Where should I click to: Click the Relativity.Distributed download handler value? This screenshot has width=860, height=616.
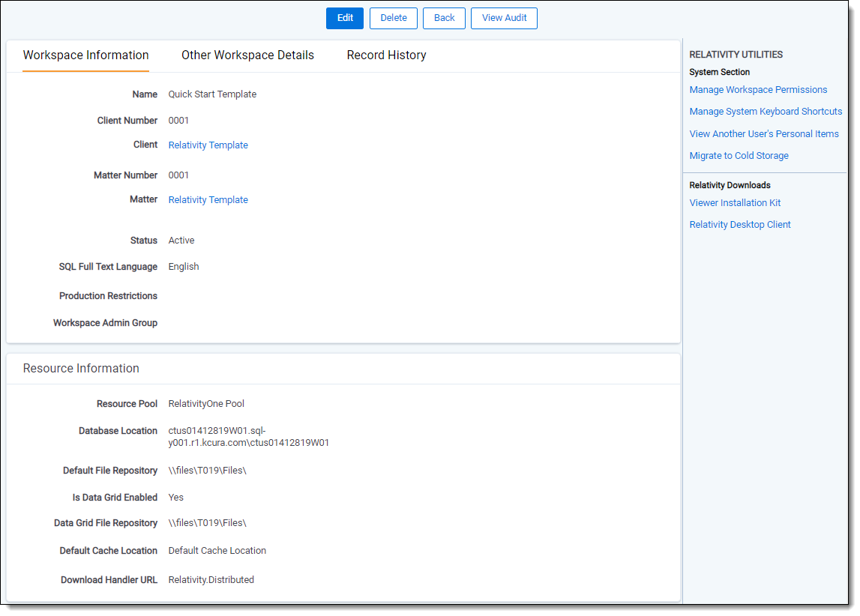[x=211, y=580]
